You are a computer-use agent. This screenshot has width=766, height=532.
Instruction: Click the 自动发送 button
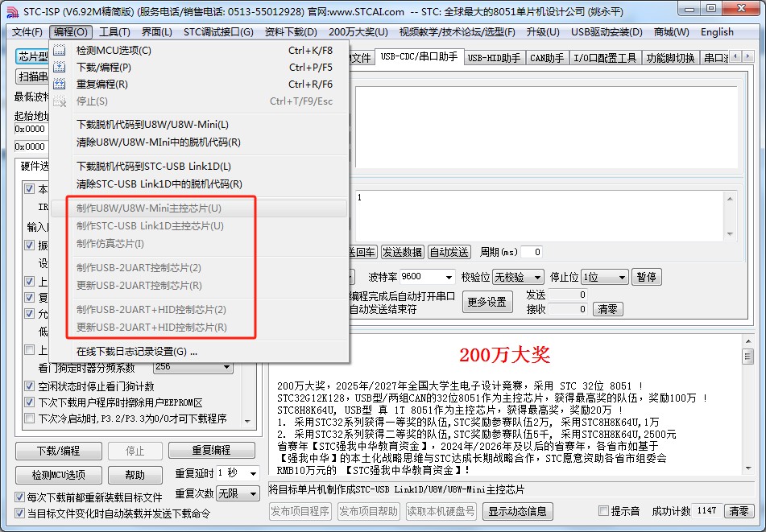pyautogui.click(x=449, y=252)
